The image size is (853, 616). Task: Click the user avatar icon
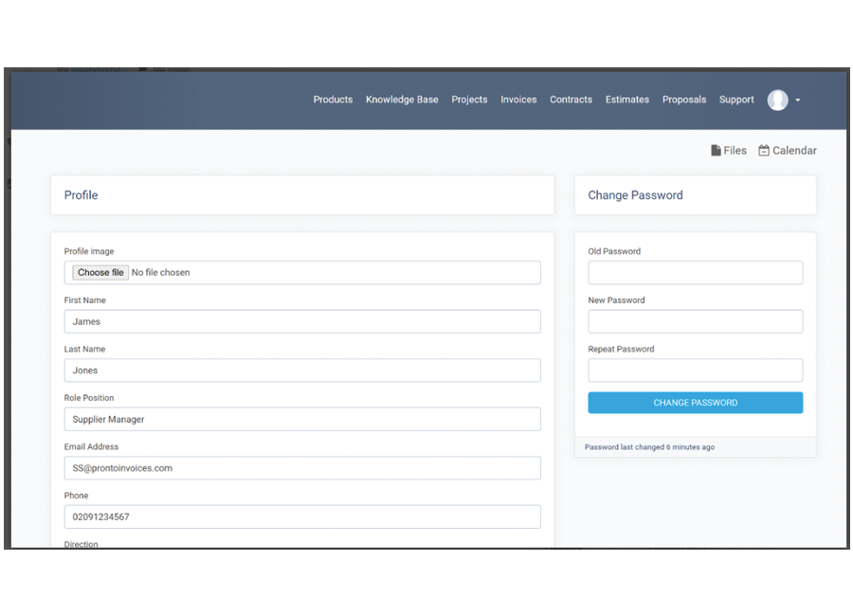[777, 100]
